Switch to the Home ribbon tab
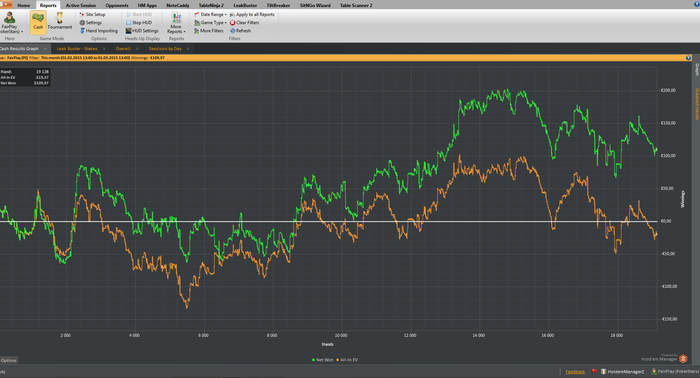 pyautogui.click(x=23, y=5)
